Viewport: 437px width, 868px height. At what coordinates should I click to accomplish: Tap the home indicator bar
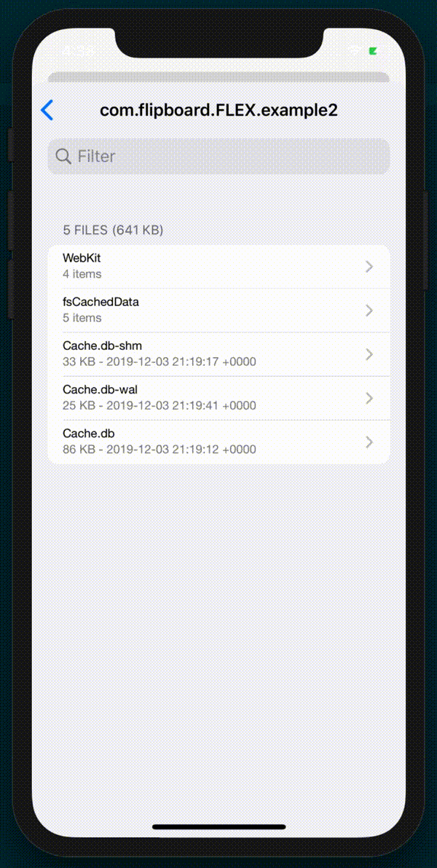219,827
